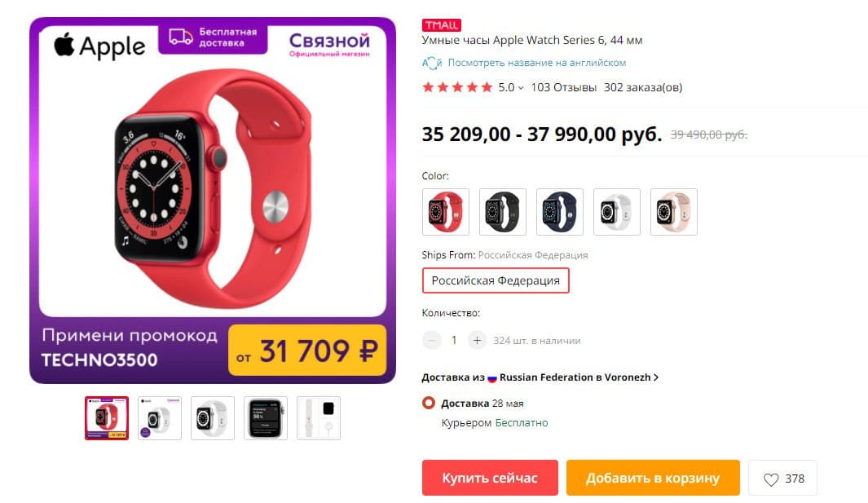Click the Купить сейчас button
This screenshot has width=868, height=503.
490,478
